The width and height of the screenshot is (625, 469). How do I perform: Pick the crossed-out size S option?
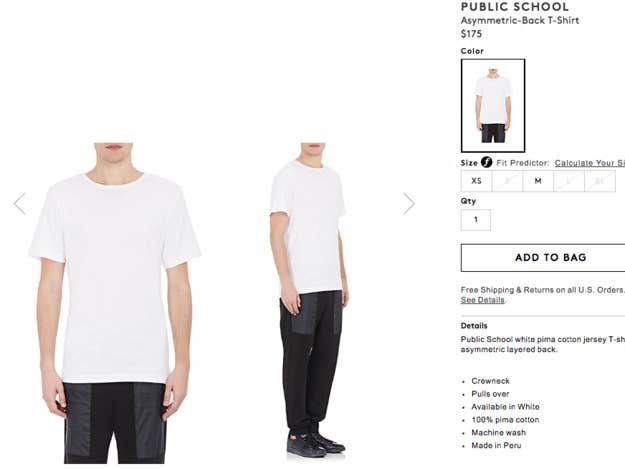pos(507,181)
